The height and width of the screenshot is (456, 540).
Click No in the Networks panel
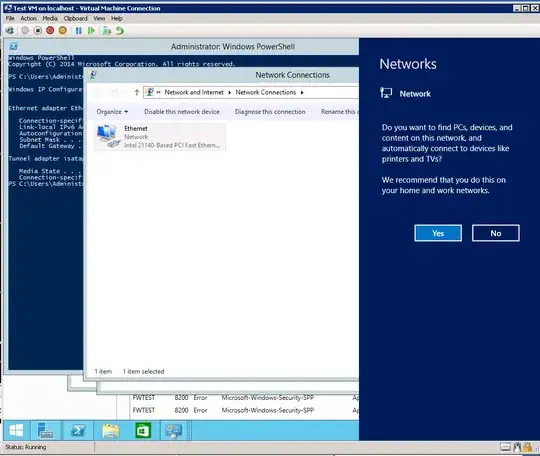[496, 233]
